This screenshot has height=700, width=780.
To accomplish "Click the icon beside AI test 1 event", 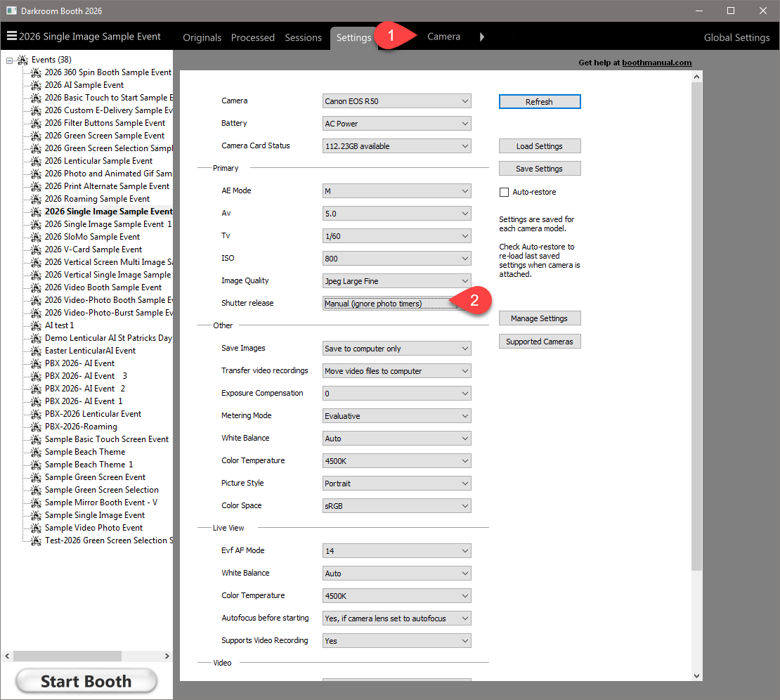I will 37,325.
